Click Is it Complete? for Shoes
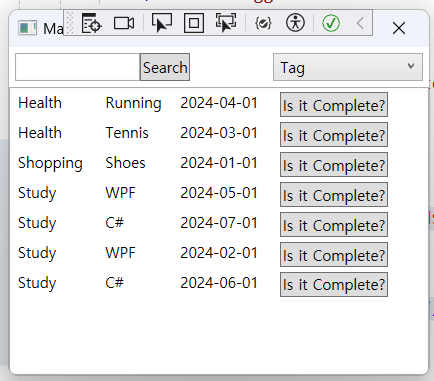This screenshot has width=434, height=381. (334, 165)
